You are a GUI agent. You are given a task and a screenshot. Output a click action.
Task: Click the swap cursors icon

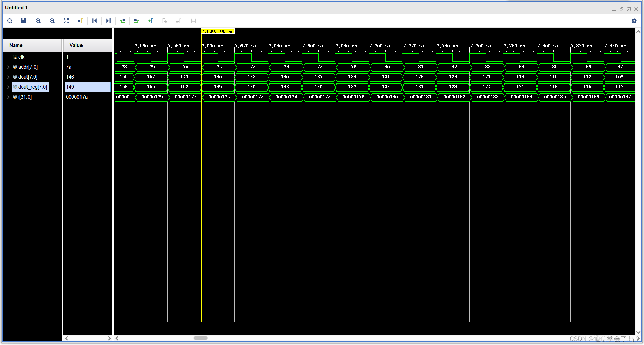pyautogui.click(x=193, y=21)
